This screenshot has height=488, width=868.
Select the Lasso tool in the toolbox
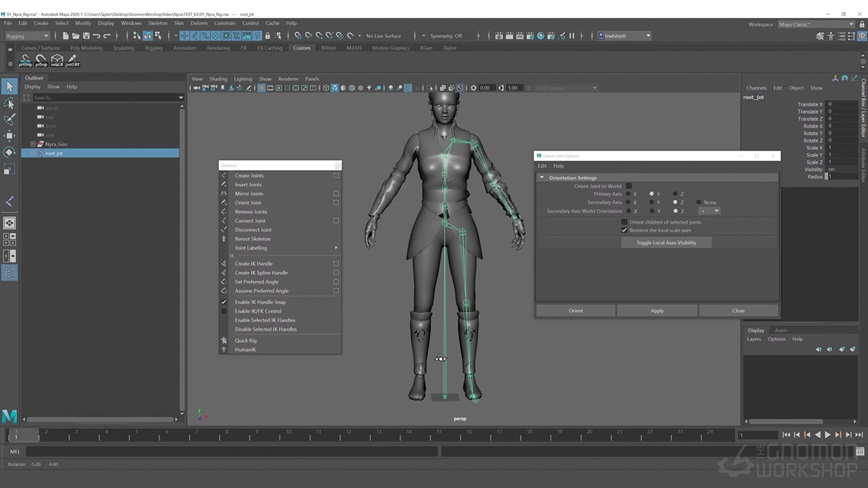[9, 103]
